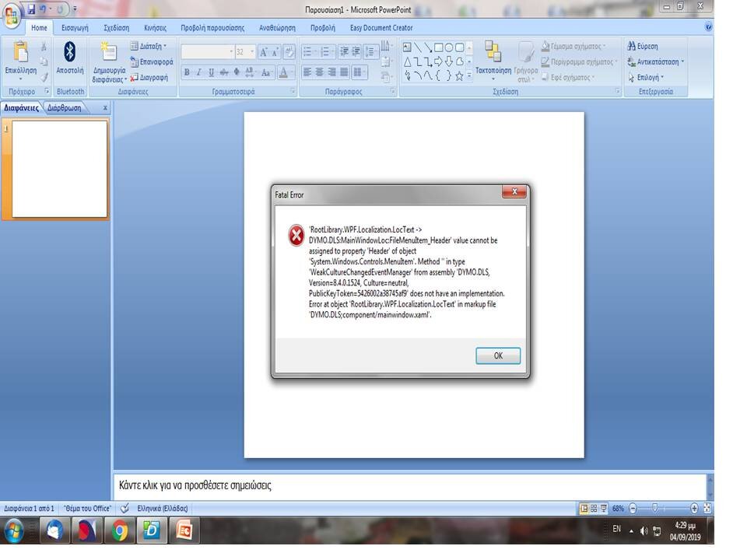Click the Επικόλληση paste icon
The height and width of the screenshot is (560, 747).
pos(20,51)
